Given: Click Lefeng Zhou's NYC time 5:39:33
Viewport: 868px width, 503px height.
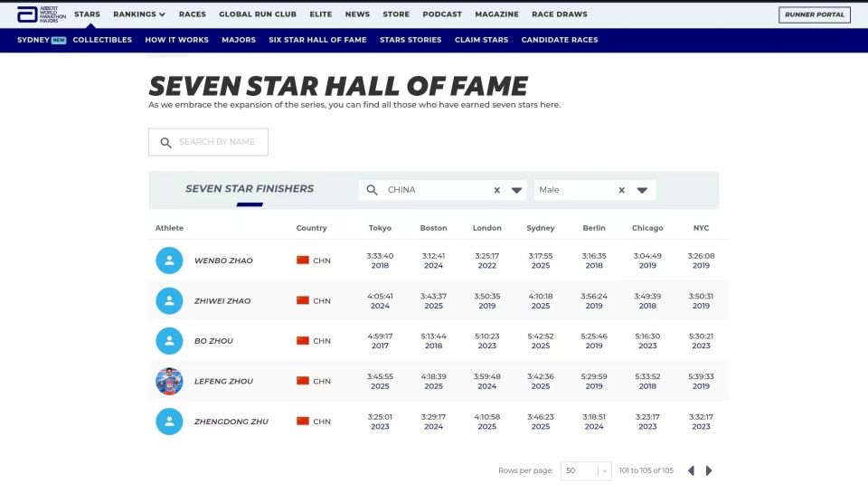Looking at the screenshot, I should click(x=701, y=376).
